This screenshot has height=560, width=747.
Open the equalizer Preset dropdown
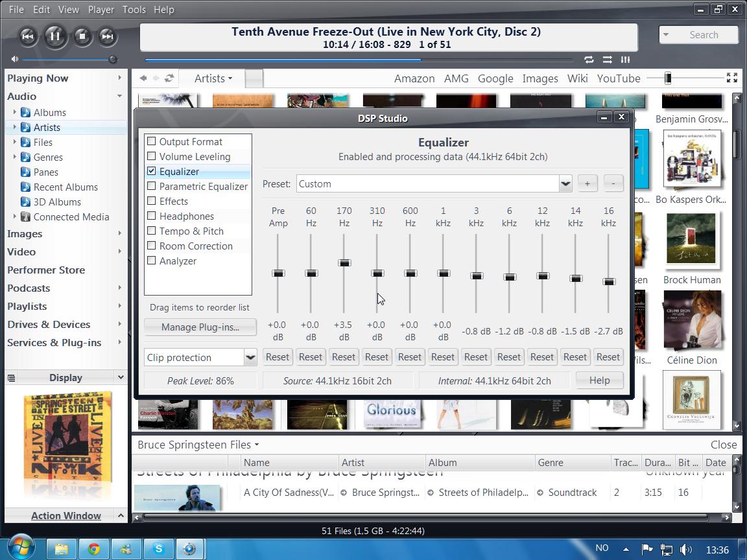[x=565, y=184]
